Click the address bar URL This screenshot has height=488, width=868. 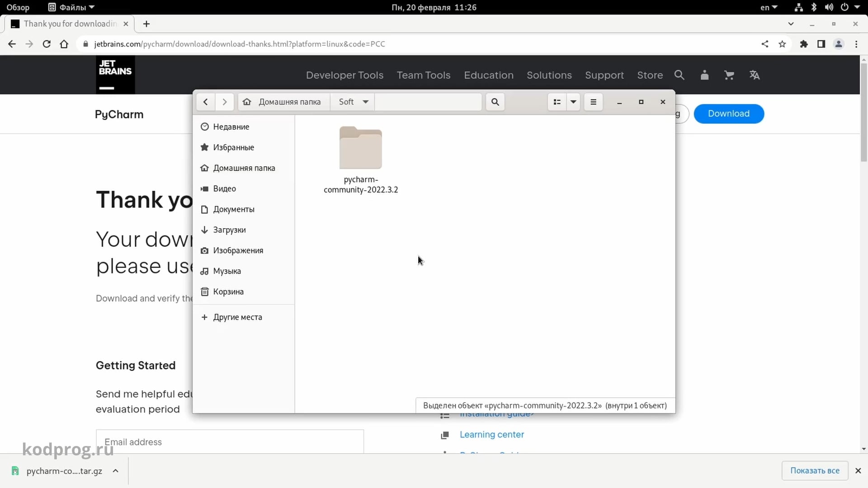tap(240, 44)
